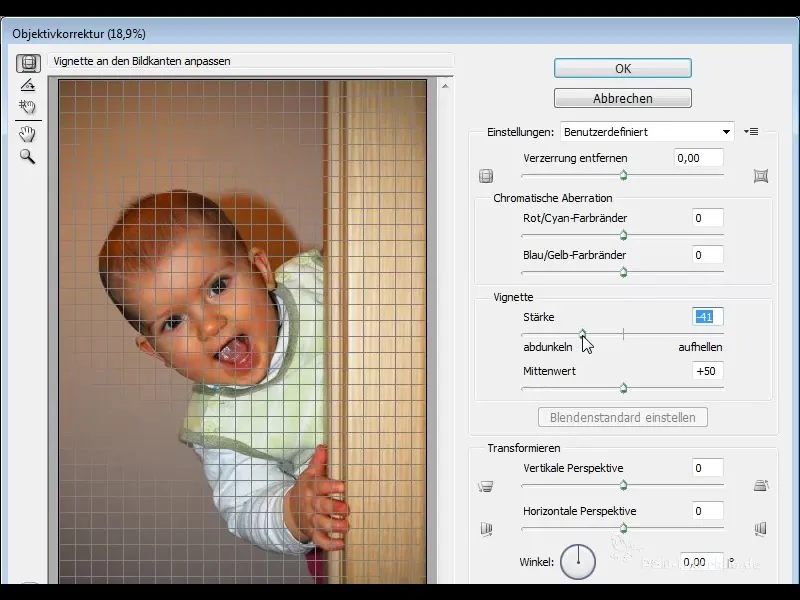Viewport: 800px width, 600px height.
Task: Click the Verzerrung entfernen value field
Action: coord(698,158)
